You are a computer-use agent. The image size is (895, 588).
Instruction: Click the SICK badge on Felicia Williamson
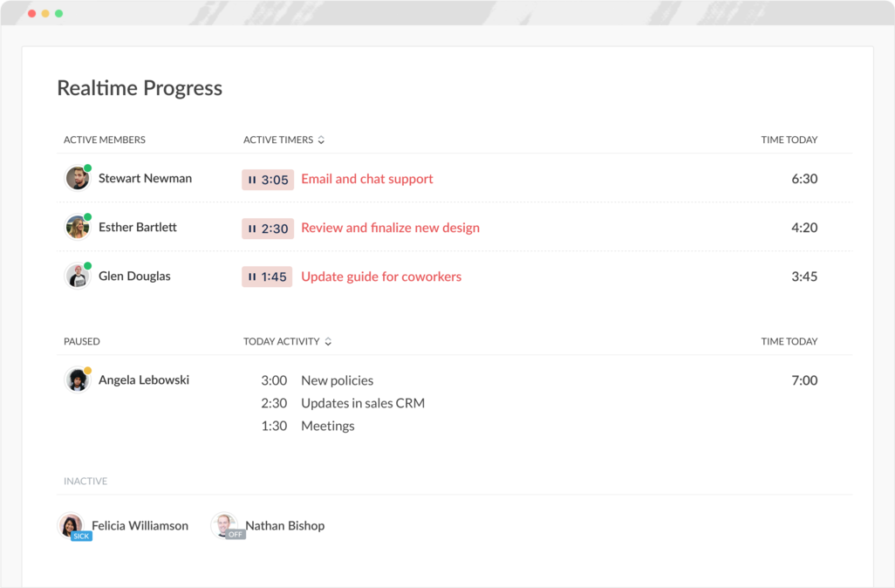tap(80, 536)
